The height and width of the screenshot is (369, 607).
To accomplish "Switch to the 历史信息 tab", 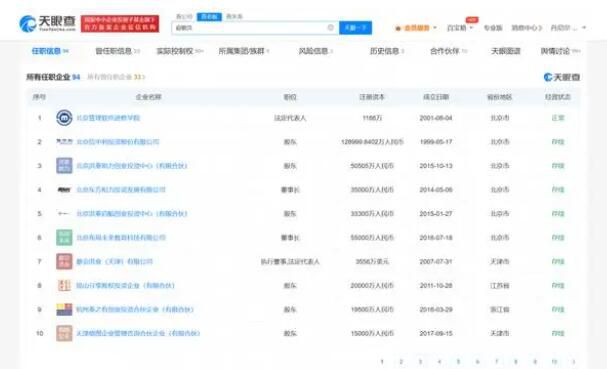I will pyautogui.click(x=387, y=51).
